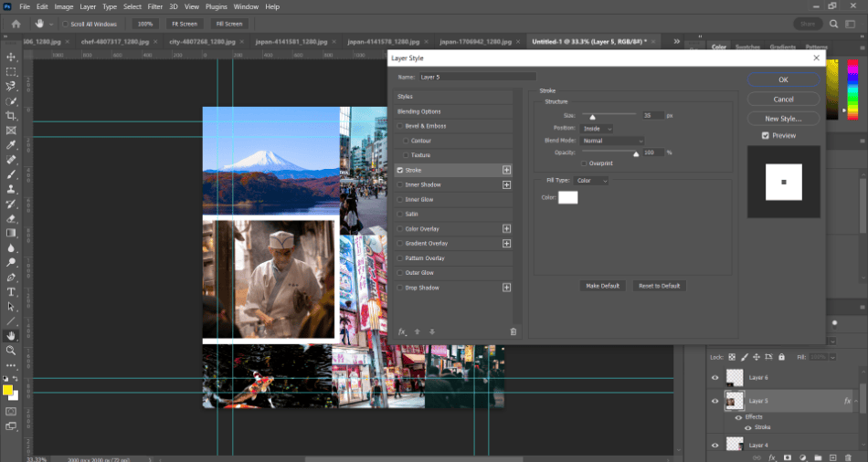
Task: Toggle visibility of Layer 5 Stroke effect
Action: coord(748,427)
